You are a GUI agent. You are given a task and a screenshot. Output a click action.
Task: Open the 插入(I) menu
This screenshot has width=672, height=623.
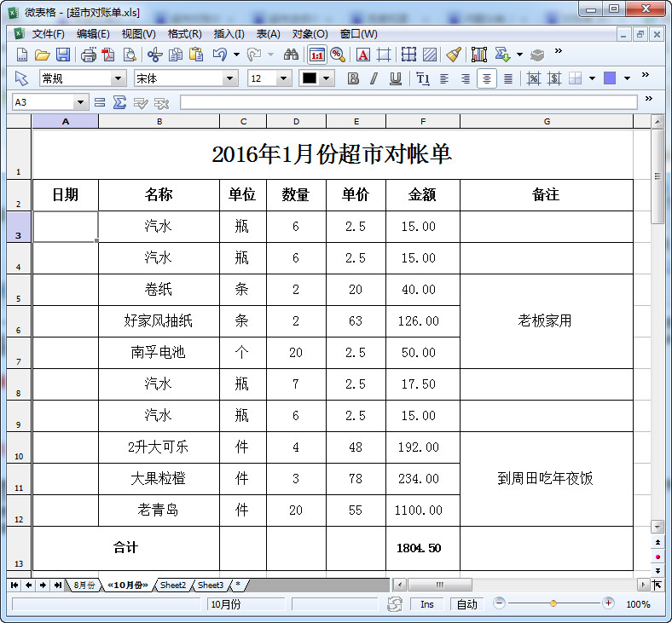(229, 34)
